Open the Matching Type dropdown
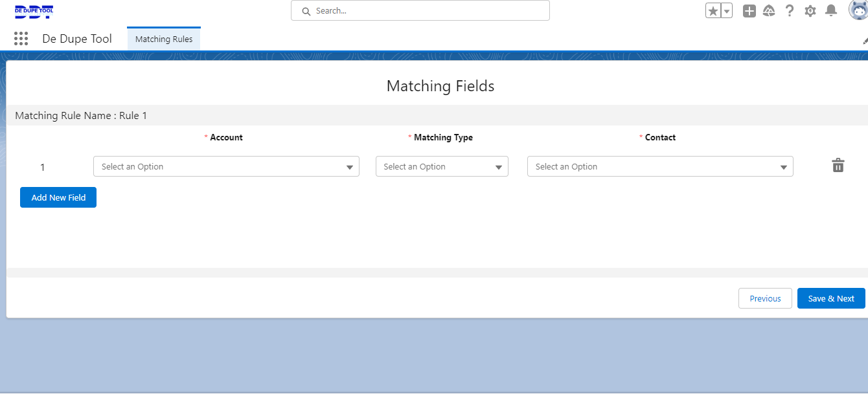 [x=442, y=166]
